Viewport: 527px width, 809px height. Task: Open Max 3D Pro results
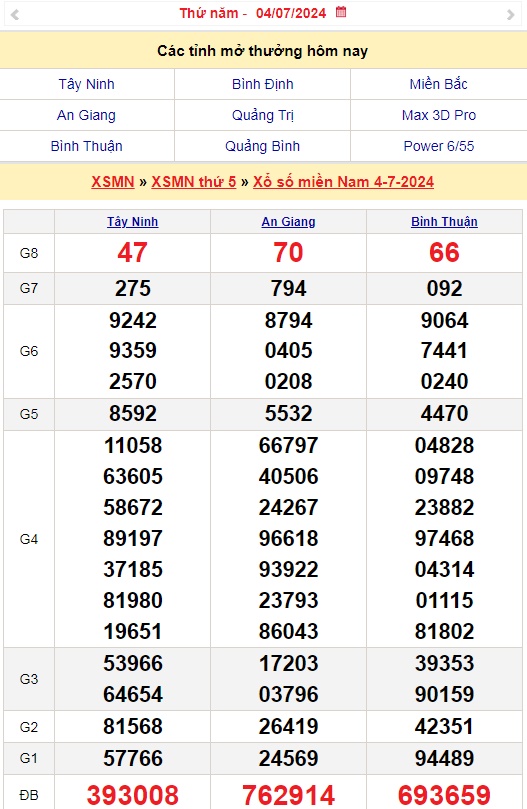438,115
